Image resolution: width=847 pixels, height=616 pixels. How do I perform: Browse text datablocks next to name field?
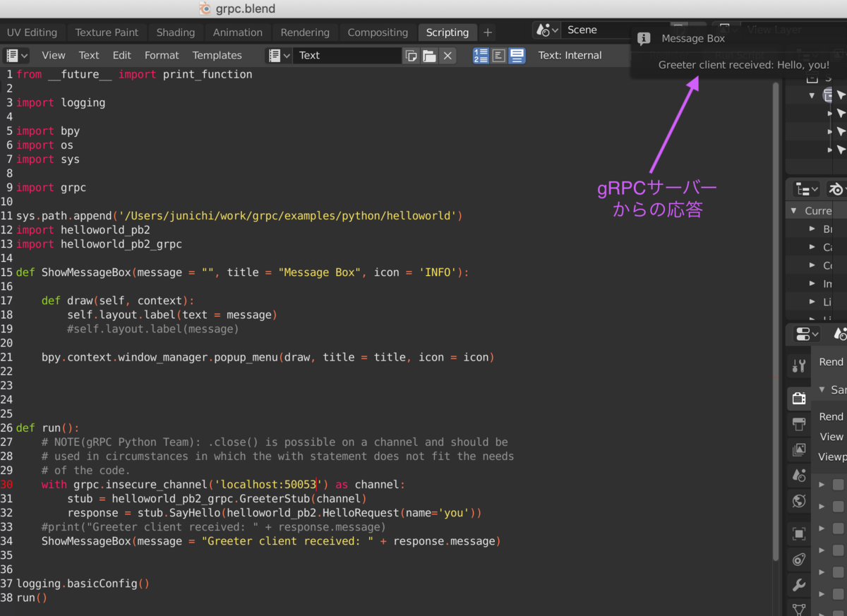279,55
